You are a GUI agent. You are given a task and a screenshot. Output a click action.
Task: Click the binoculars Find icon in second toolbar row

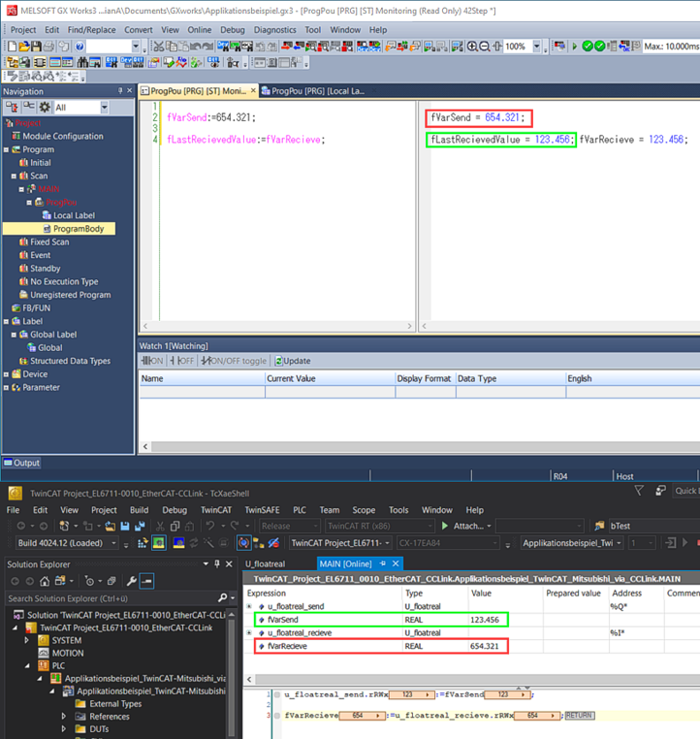83,62
